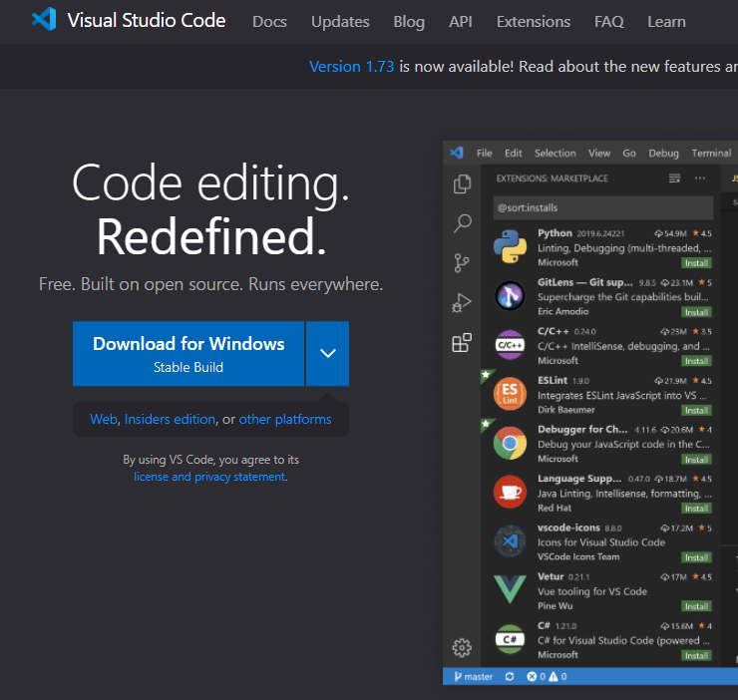
Task: Open the View menu in the editor
Action: pos(599,153)
